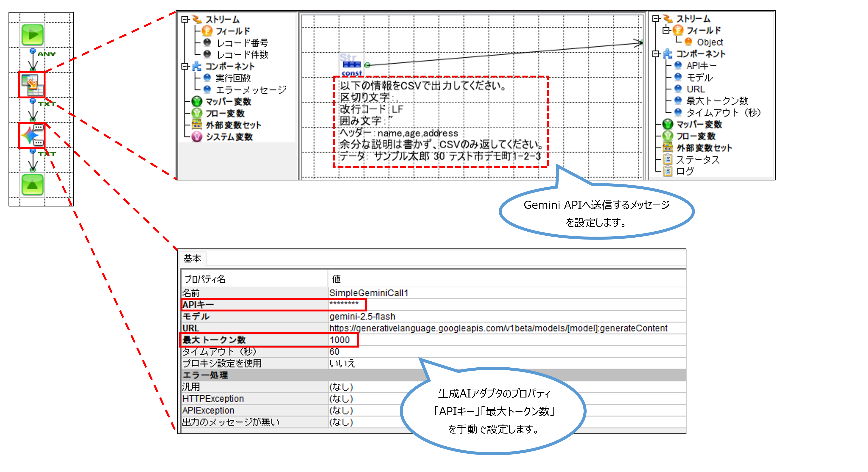Click the ステータス clipboard icon

[x=668, y=159]
